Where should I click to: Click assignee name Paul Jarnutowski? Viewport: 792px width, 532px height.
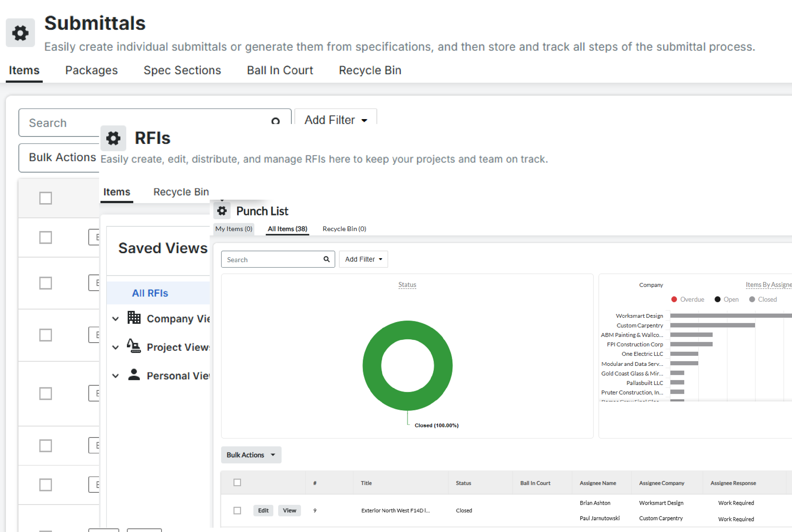click(599, 518)
